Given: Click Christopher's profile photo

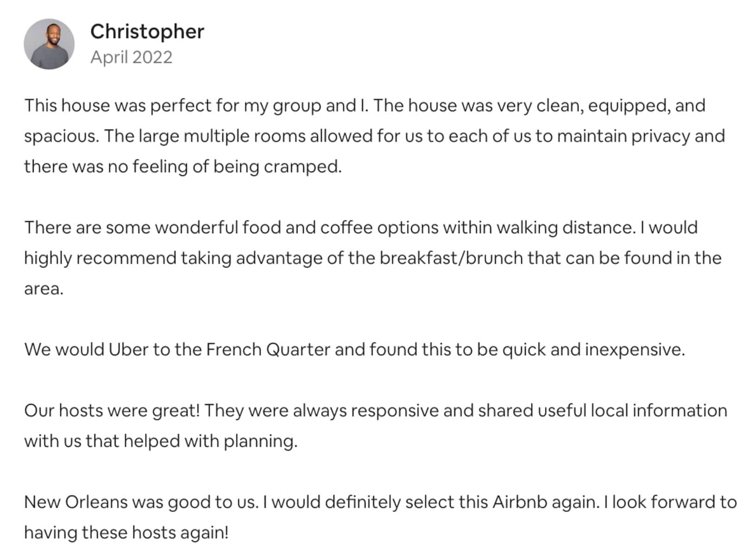Looking at the screenshot, I should click(49, 44).
